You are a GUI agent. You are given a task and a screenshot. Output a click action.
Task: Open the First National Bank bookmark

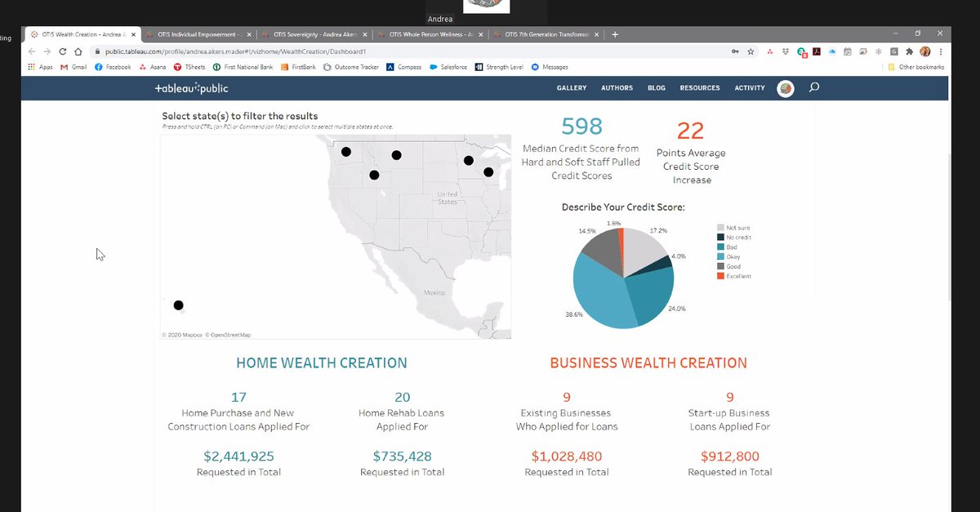(243, 67)
